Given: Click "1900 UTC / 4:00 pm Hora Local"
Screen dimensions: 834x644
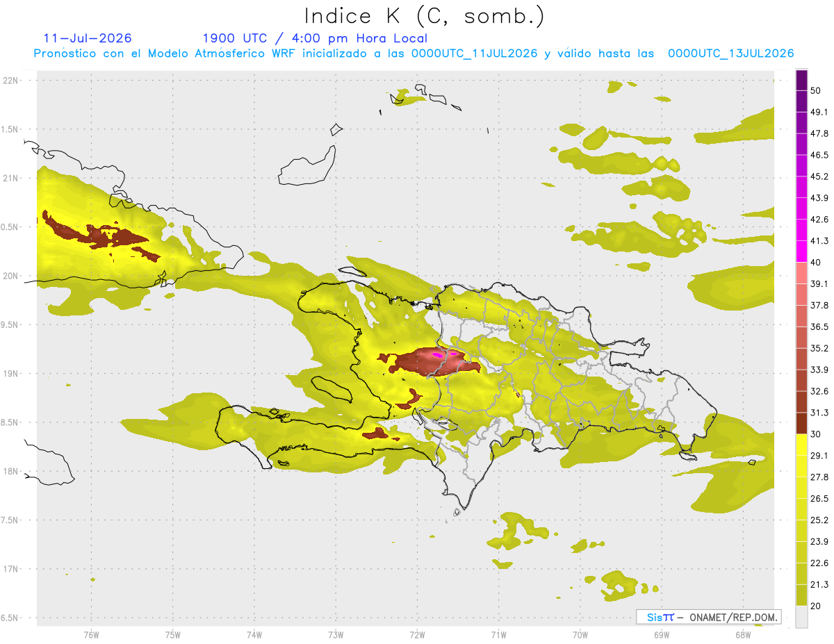Looking at the screenshot, I should tap(315, 38).
